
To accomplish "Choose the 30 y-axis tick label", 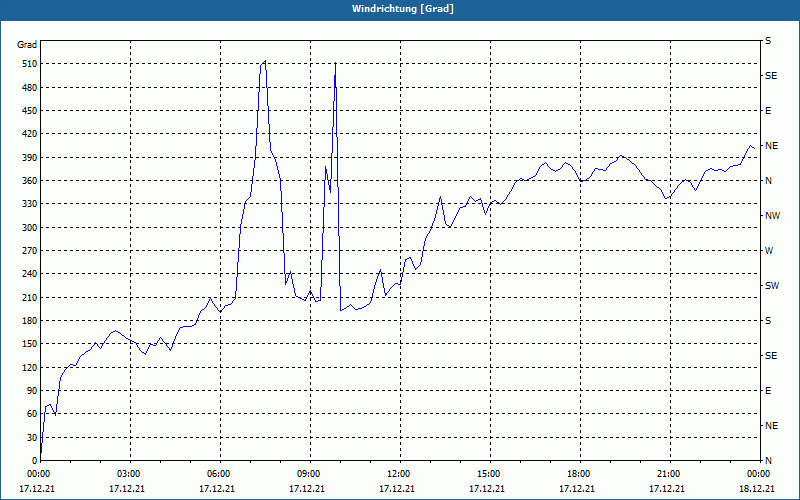I will pyautogui.click(x=32, y=437).
